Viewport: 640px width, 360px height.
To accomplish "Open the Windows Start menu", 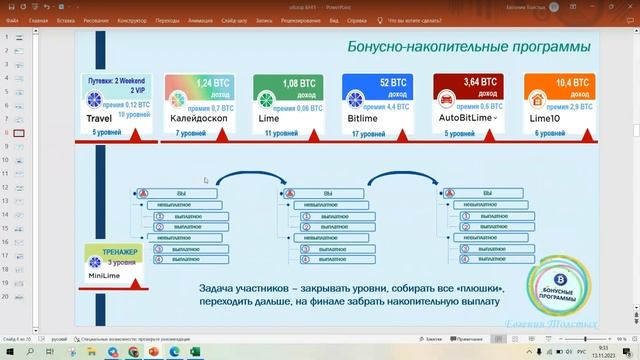I will (x=9, y=352).
